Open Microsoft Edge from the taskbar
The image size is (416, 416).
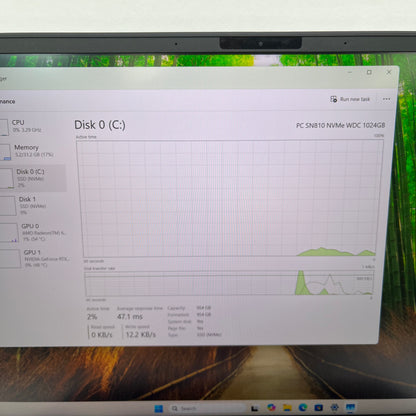[303, 407]
